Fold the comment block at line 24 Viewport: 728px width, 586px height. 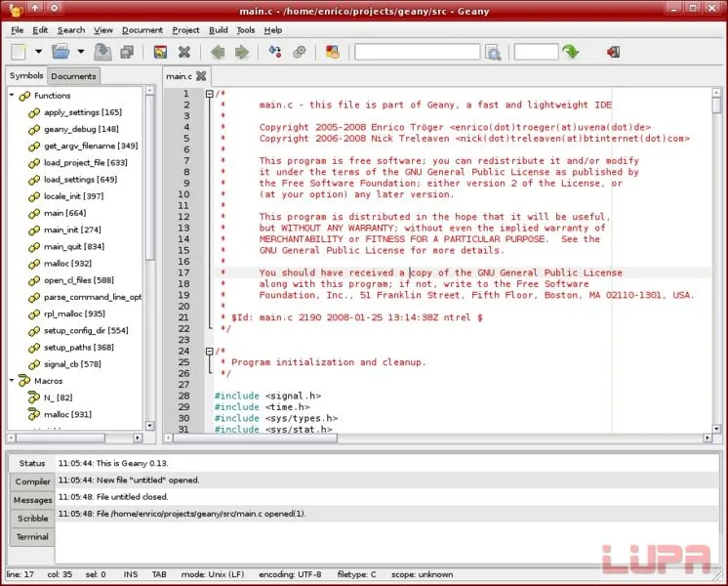tap(210, 352)
